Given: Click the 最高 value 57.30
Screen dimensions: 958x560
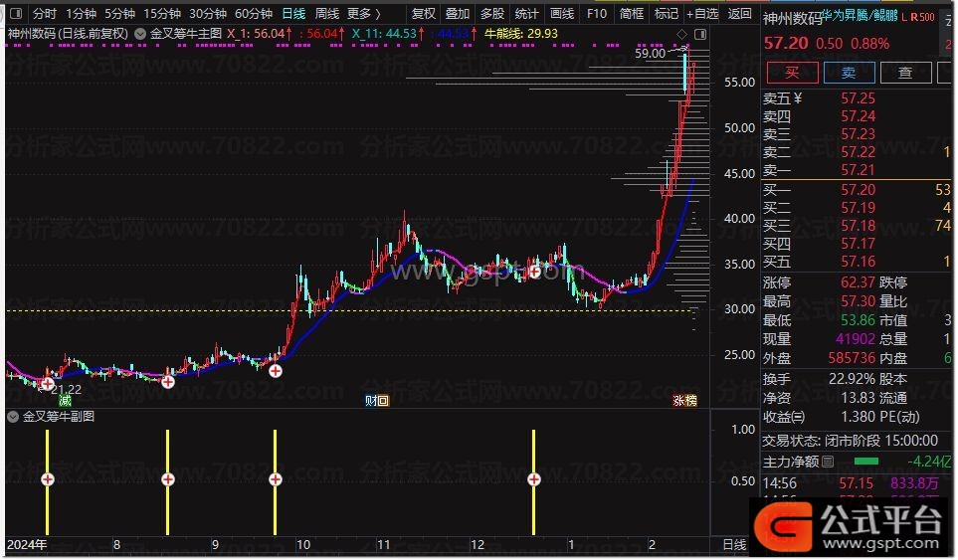Looking at the screenshot, I should click(x=858, y=301).
